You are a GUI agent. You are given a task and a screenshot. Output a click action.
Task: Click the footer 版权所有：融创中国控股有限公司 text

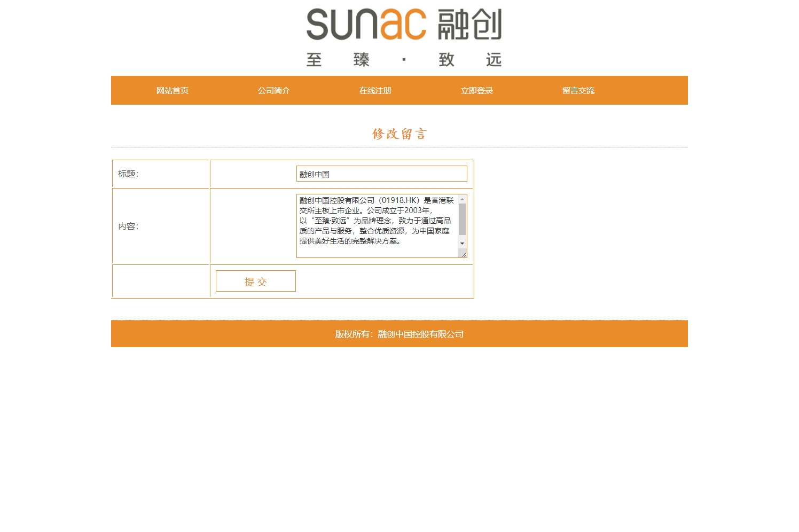399,334
